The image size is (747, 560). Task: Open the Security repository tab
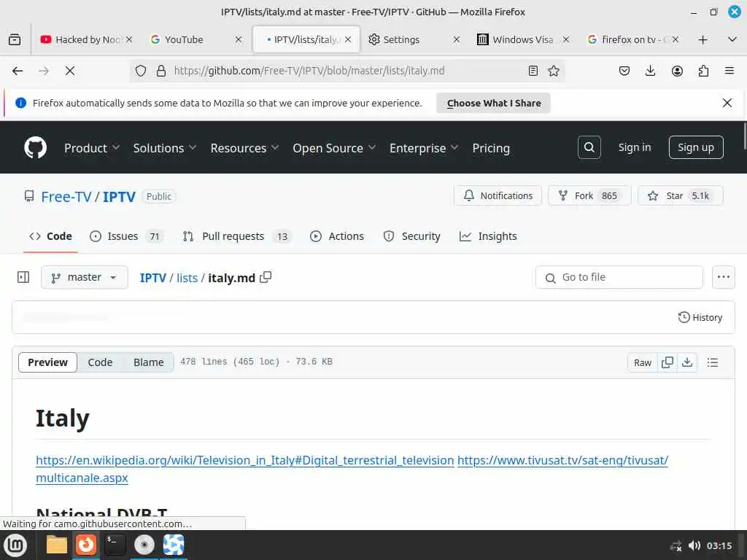point(412,236)
